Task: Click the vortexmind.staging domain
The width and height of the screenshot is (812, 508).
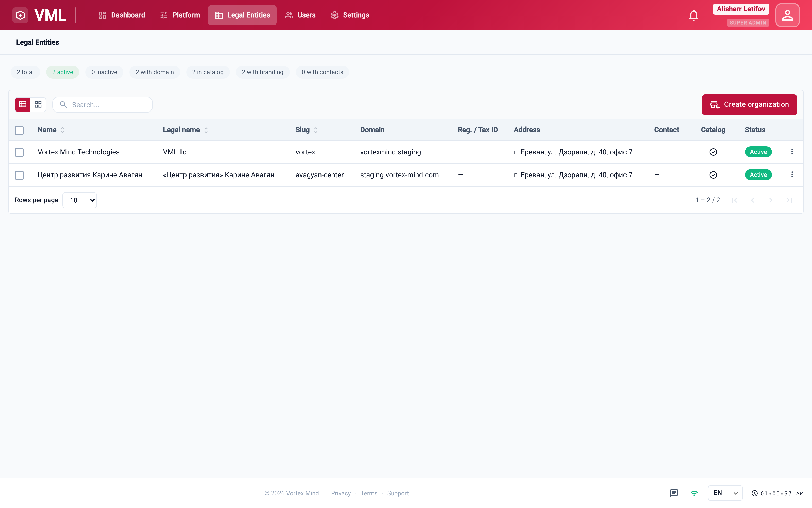Action: point(390,152)
